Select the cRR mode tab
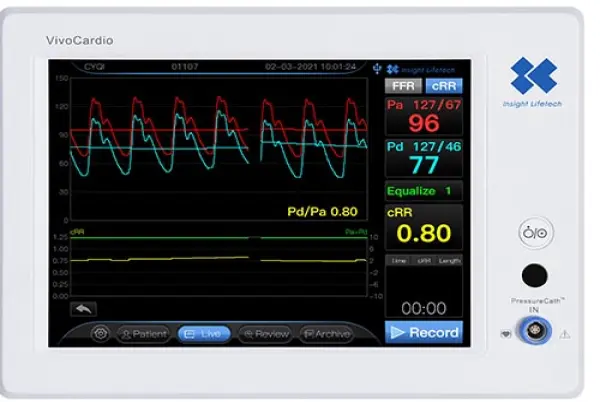The image size is (600, 402). pyautogui.click(x=444, y=86)
